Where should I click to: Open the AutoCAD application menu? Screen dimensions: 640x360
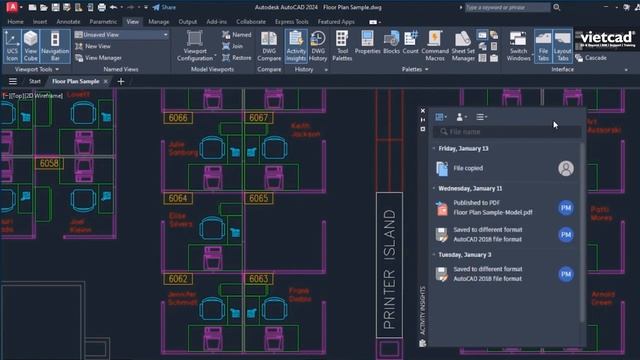pos(12,7)
